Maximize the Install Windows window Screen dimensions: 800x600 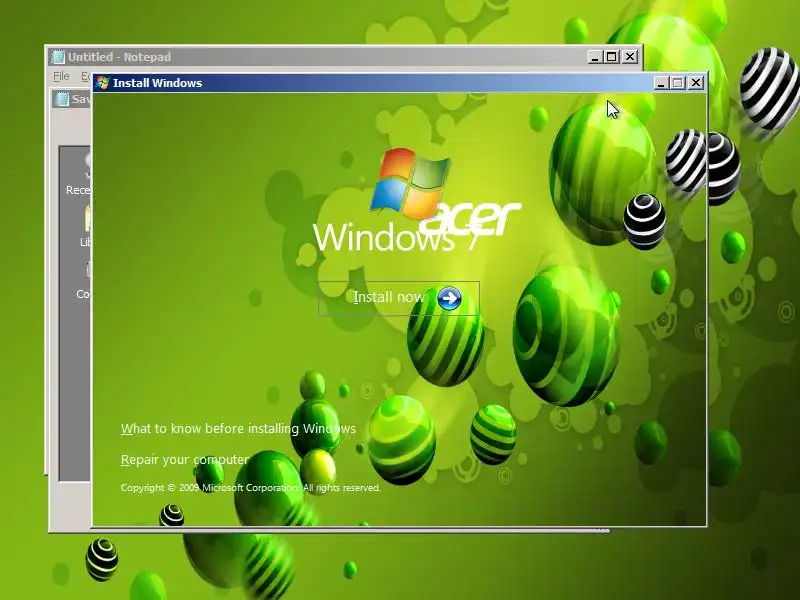(x=678, y=83)
